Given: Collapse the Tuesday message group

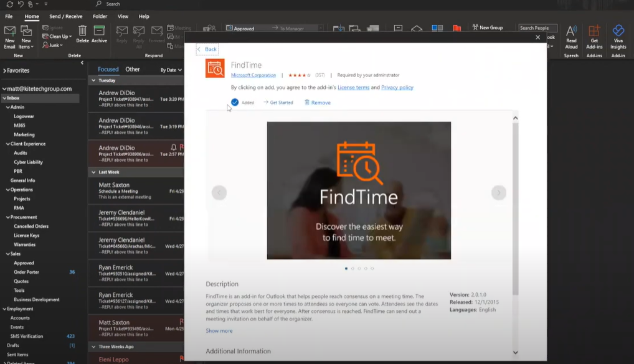Looking at the screenshot, I should [x=93, y=80].
